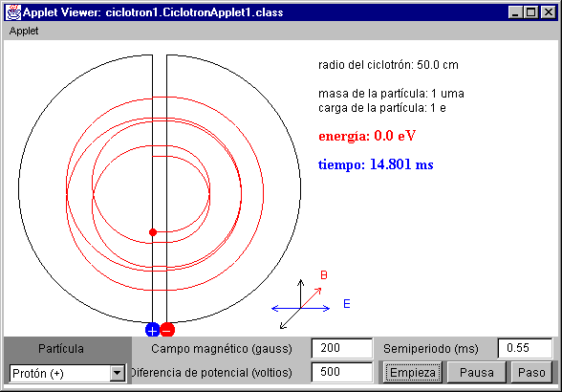Click the red particle dot in the cyclotron
This screenshot has width=562, height=392.
153,232
